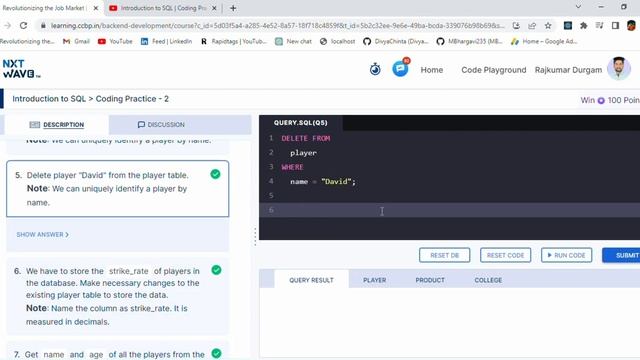Click question 7 green completed checkmark
Screen dimensions: 640x360
216,353
